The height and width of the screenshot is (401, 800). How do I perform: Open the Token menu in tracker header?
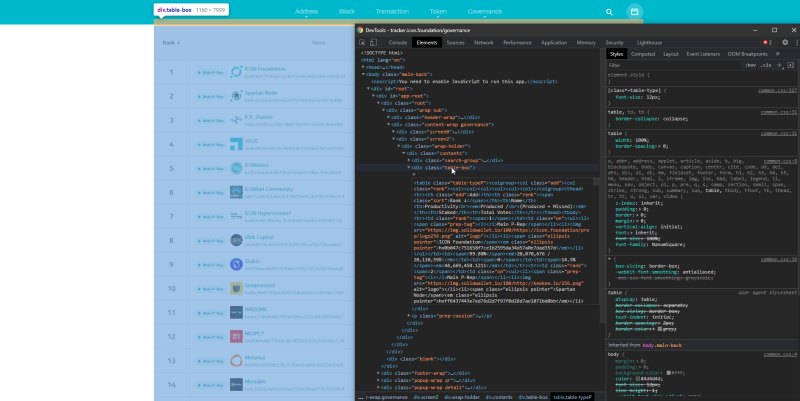click(438, 11)
